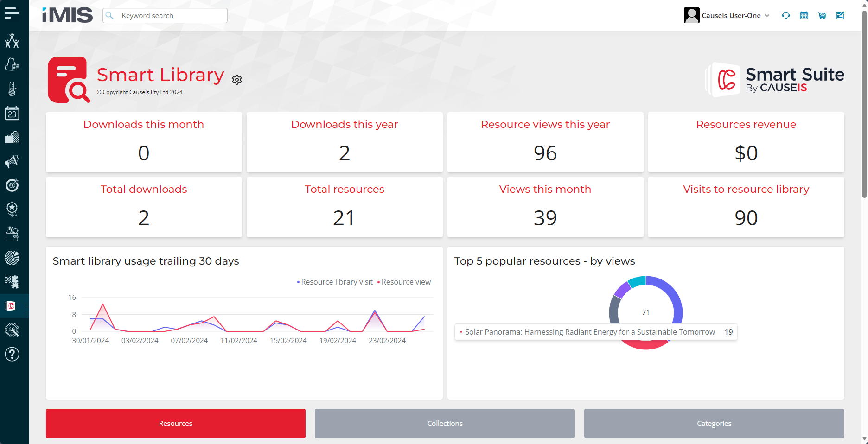This screenshot has height=444, width=868.
Task: Click the copyright Causeis Pty Ltd 2024 text
Action: tap(140, 92)
